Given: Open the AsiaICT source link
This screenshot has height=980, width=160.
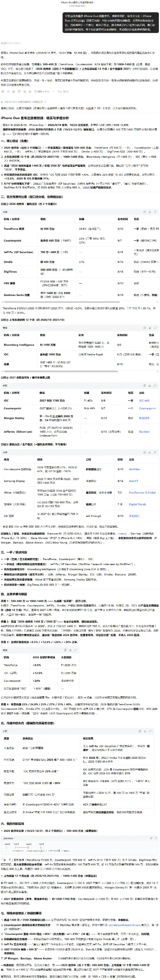Looking at the screenshot, I should pos(134,481).
